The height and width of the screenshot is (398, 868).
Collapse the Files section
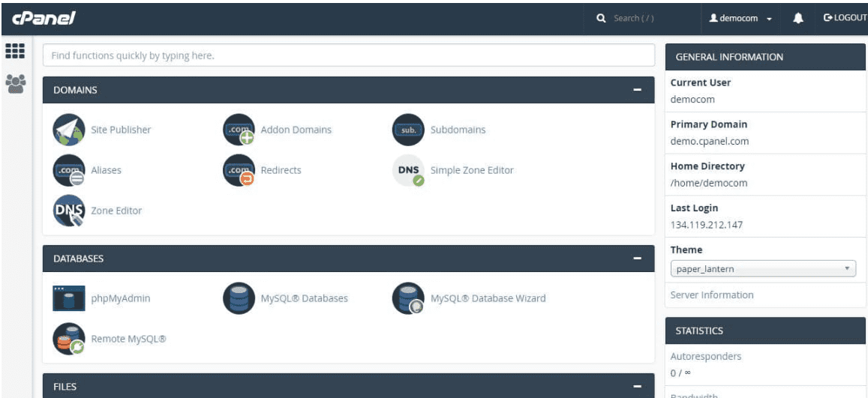637,387
